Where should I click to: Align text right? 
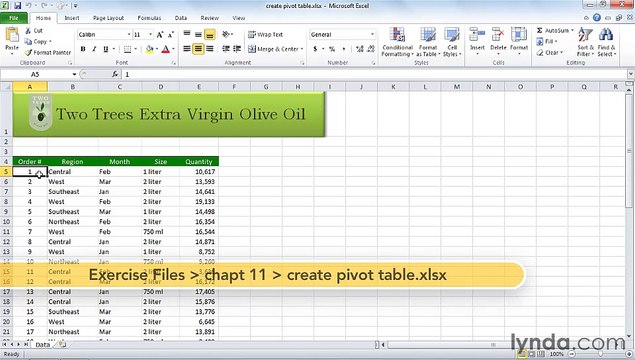click(209, 49)
